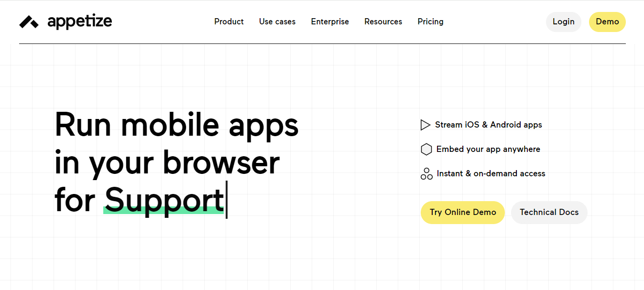644x290 pixels.
Task: Click the hexagon embed icon
Action: tap(426, 150)
